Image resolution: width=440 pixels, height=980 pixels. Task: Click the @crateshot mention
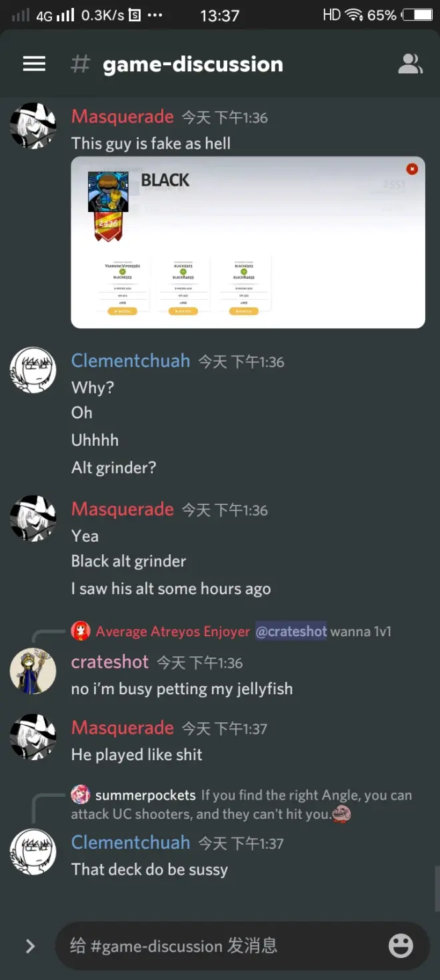pos(291,631)
